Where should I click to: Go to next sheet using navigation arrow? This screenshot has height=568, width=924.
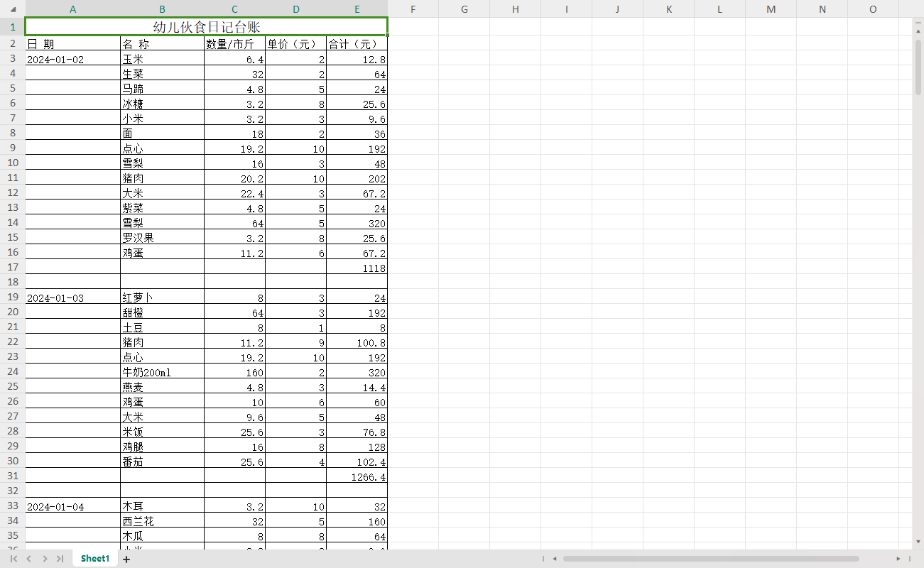pos(45,559)
